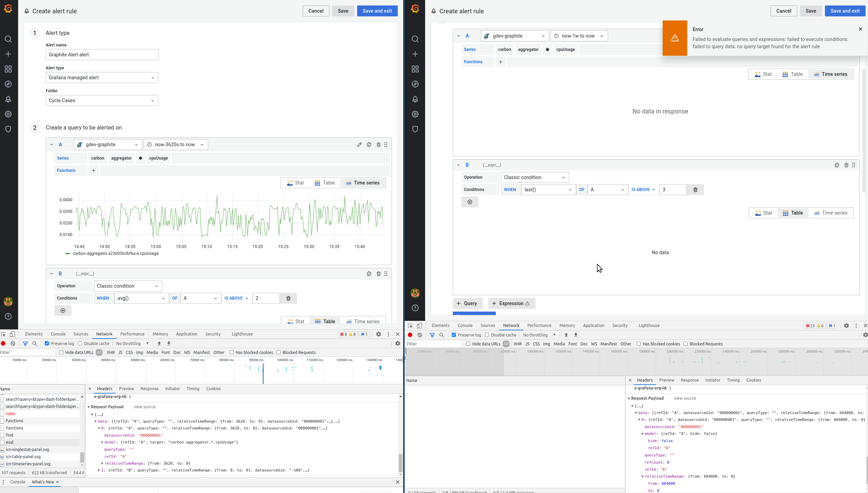Open the Alerting bell icon in sidebar
The height and width of the screenshot is (493, 868).
8,99
